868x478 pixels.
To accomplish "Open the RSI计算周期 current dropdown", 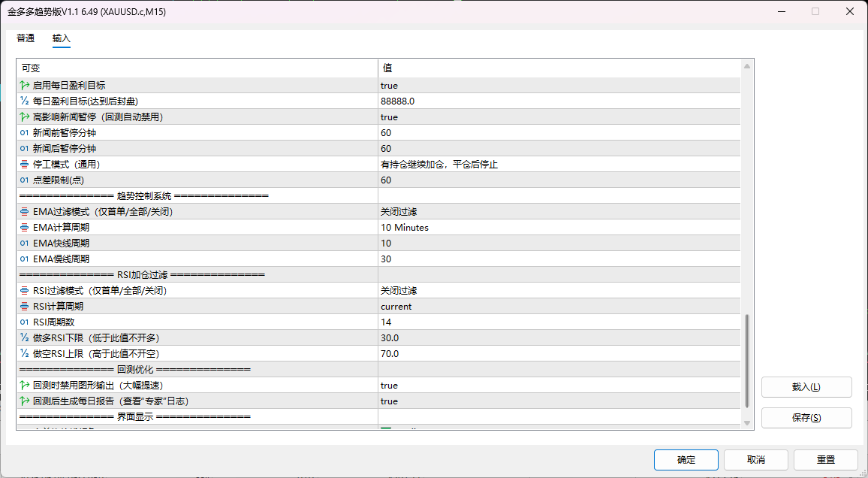I will coord(559,307).
